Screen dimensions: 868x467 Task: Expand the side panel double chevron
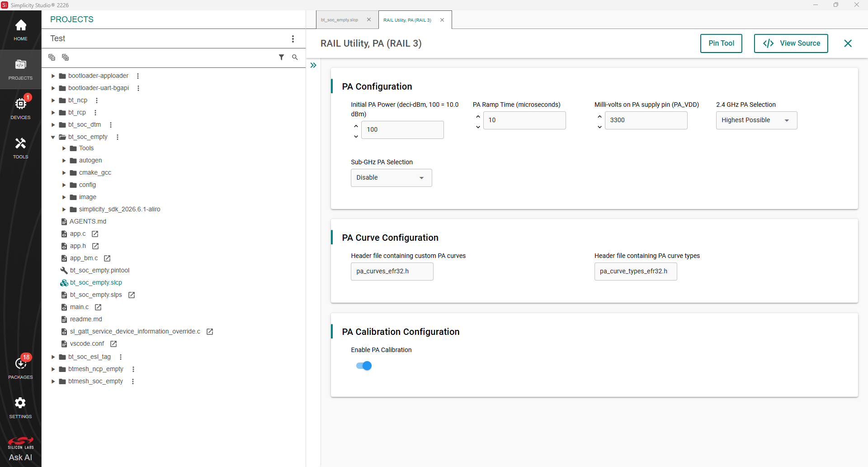coord(313,65)
